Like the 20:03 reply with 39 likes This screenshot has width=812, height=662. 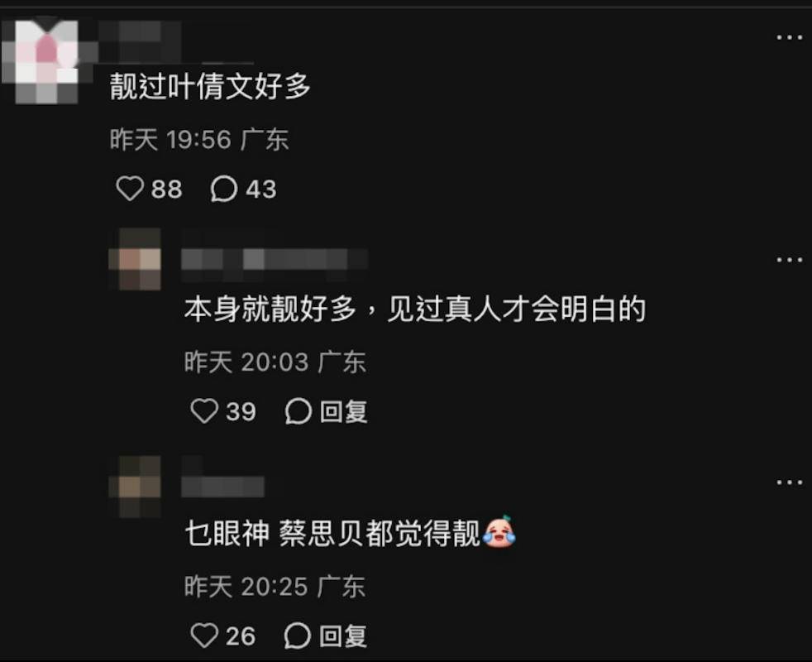tap(204, 411)
